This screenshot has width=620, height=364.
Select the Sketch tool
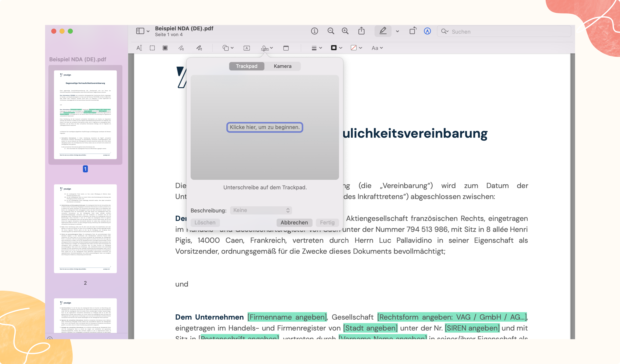tap(181, 48)
